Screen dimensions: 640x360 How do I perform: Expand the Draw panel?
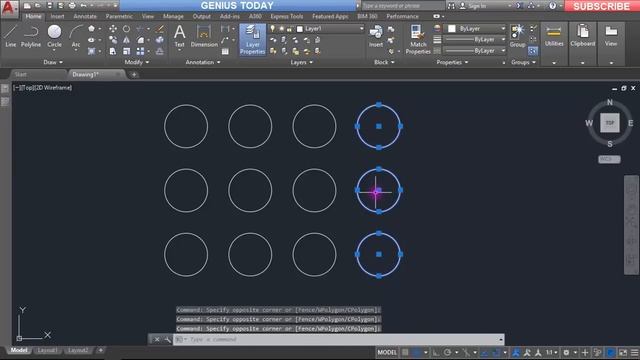pos(53,62)
